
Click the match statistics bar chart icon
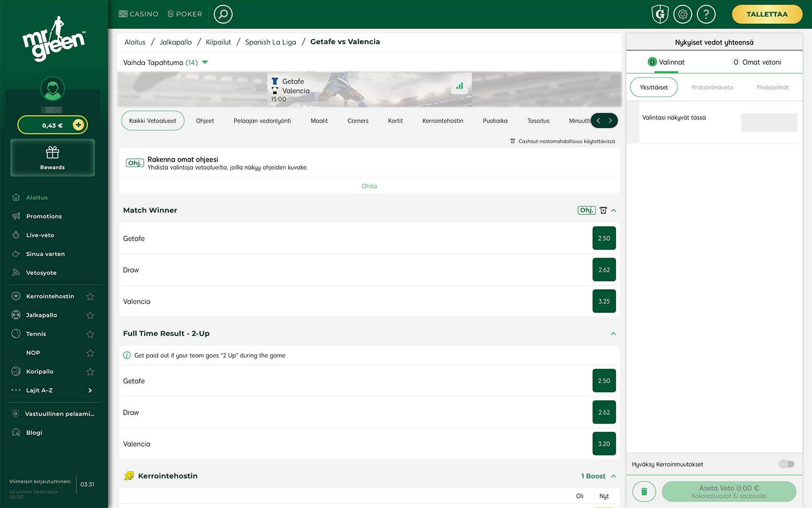click(x=459, y=86)
